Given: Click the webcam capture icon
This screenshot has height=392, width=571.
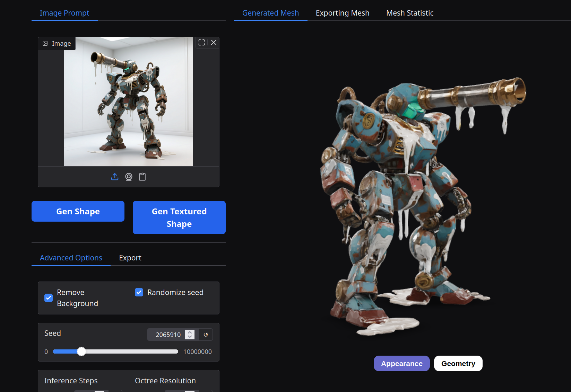Looking at the screenshot, I should pyautogui.click(x=129, y=177).
